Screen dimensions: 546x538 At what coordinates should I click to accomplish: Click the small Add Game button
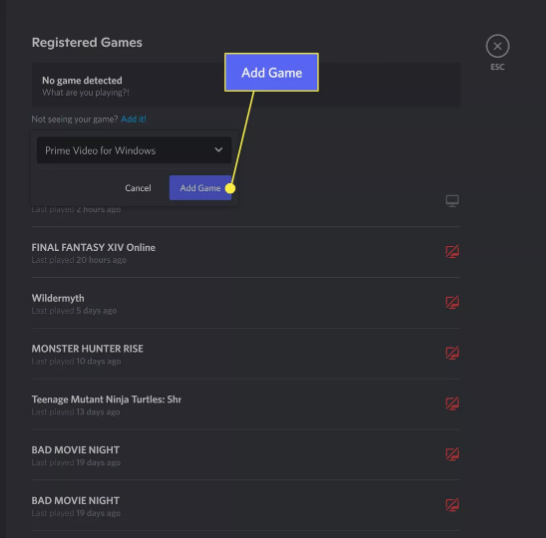(200, 188)
